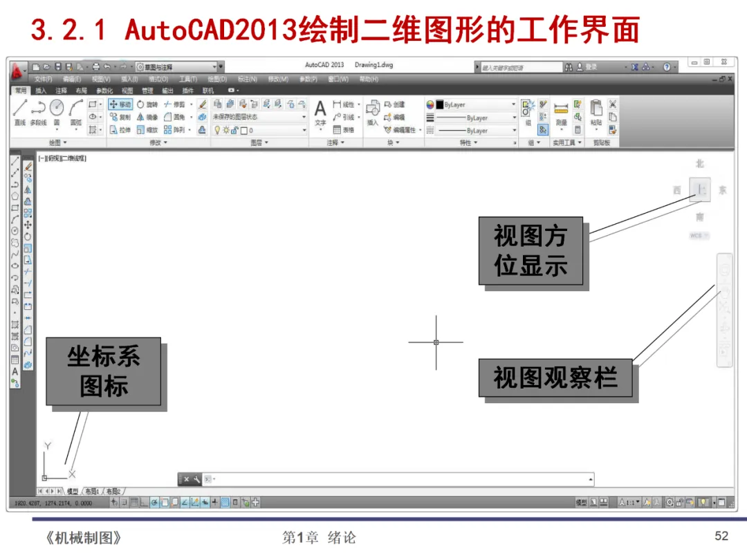The image size is (747, 560).
Task: Click the binoculars search icon
Action: 569,67
